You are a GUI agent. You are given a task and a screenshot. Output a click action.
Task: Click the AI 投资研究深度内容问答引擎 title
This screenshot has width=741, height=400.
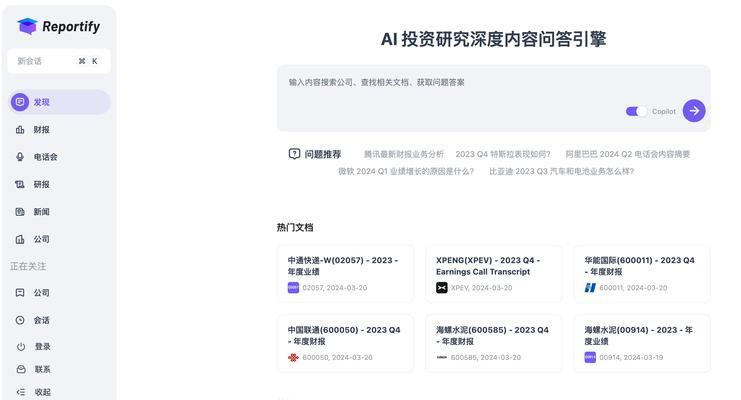[x=493, y=39]
